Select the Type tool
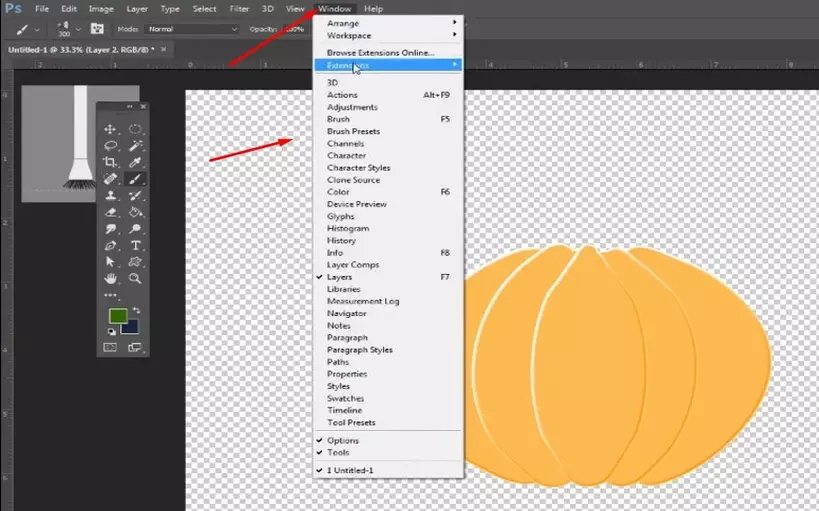The image size is (819, 511). coord(135,246)
